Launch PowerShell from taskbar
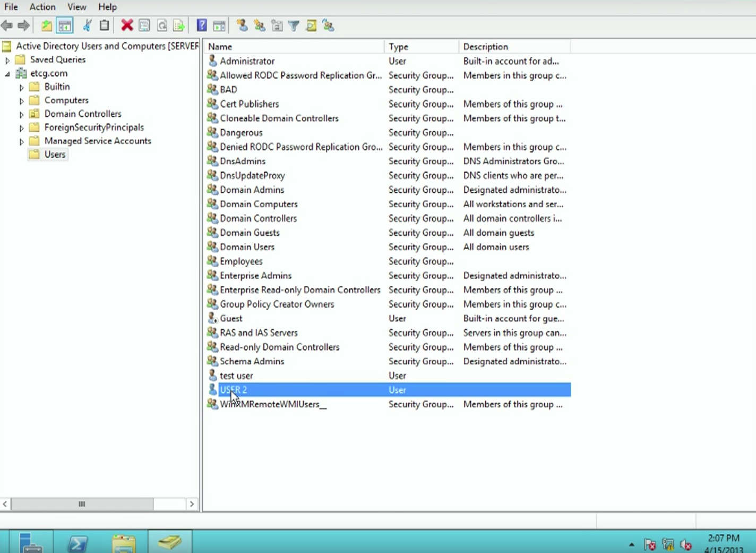 [x=78, y=542]
